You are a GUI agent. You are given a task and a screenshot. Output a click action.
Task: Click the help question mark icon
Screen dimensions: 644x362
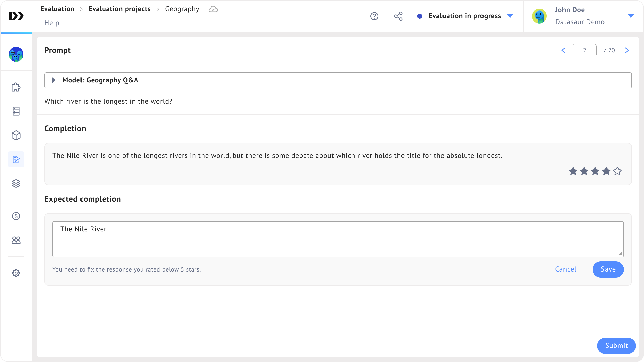click(x=374, y=16)
